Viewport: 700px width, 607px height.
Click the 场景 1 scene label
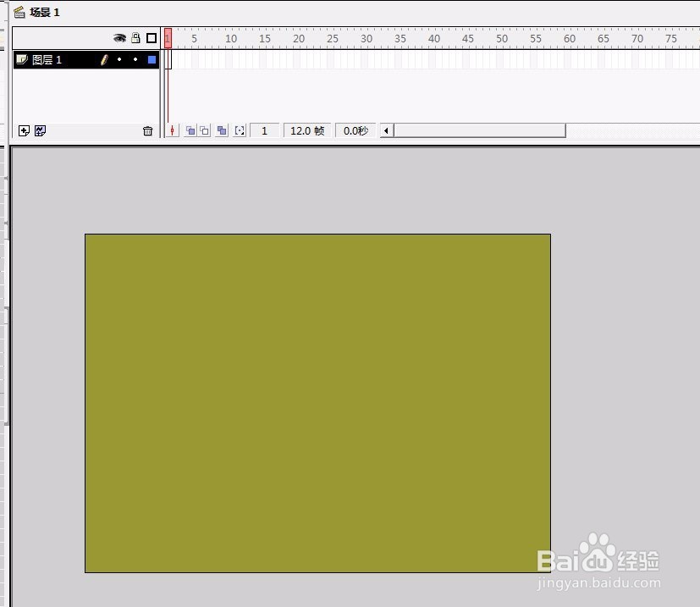point(45,12)
